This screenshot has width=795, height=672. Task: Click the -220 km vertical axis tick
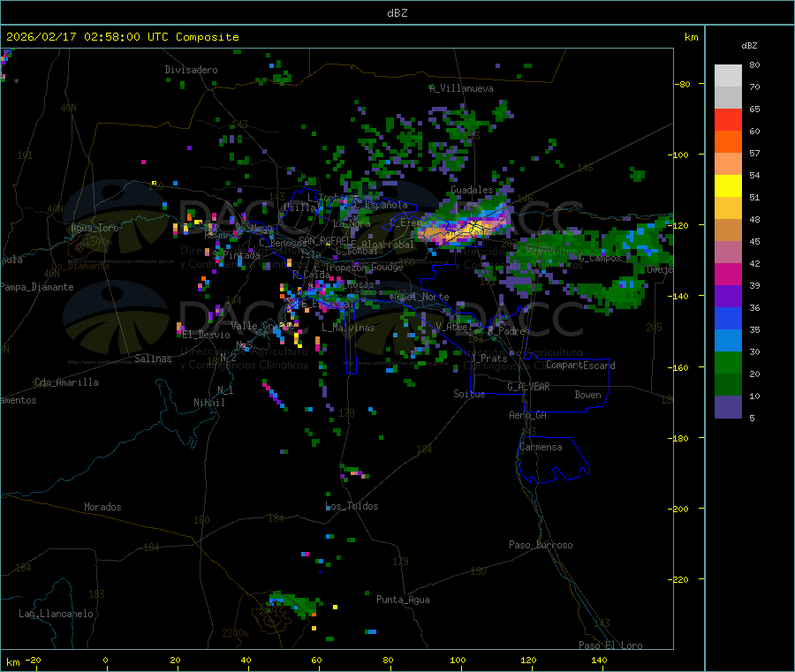click(x=679, y=580)
